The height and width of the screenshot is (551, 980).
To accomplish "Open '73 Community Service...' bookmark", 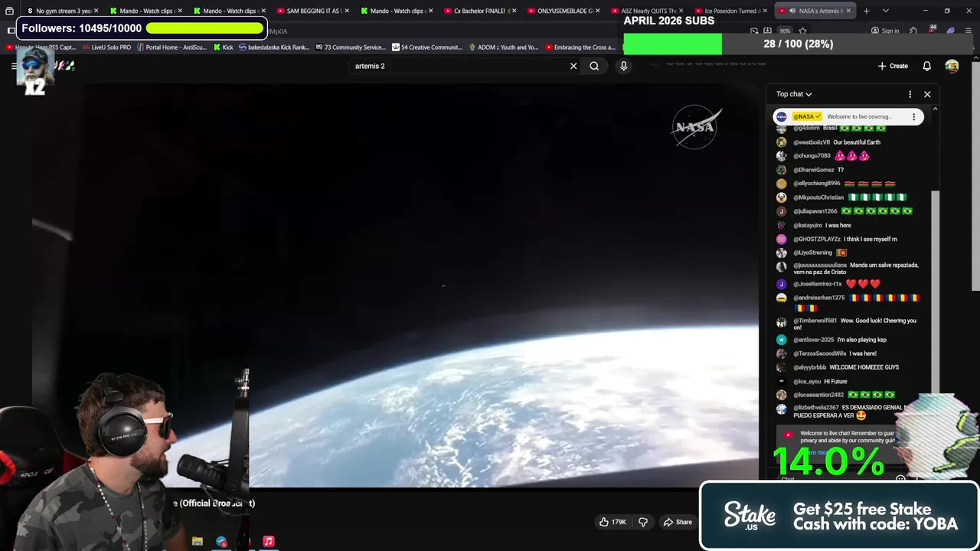I will 350,47.
